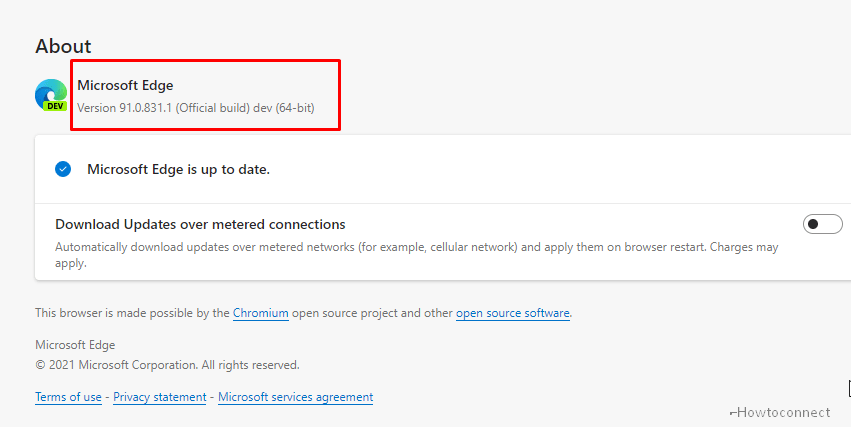
Task: Open the Microsoft services agreement link
Action: 295,397
